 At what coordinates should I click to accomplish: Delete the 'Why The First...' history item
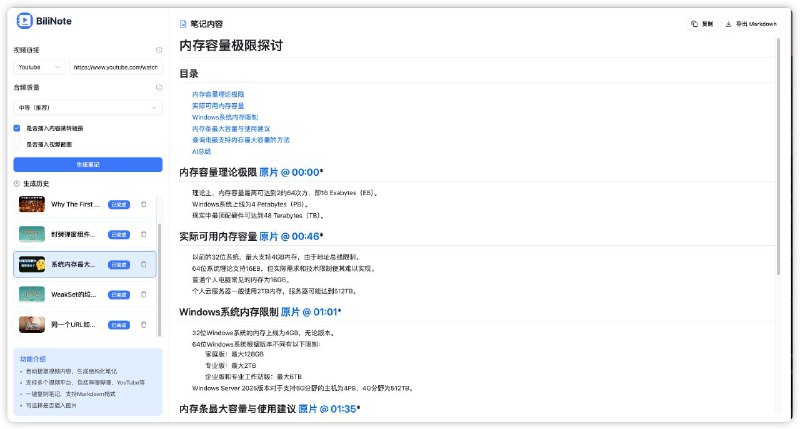point(143,205)
